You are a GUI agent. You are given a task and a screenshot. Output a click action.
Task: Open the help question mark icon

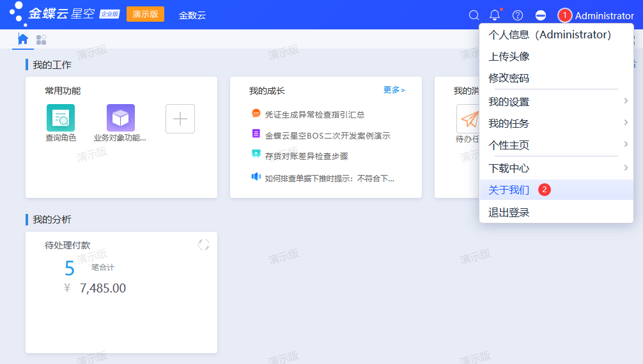pos(518,15)
